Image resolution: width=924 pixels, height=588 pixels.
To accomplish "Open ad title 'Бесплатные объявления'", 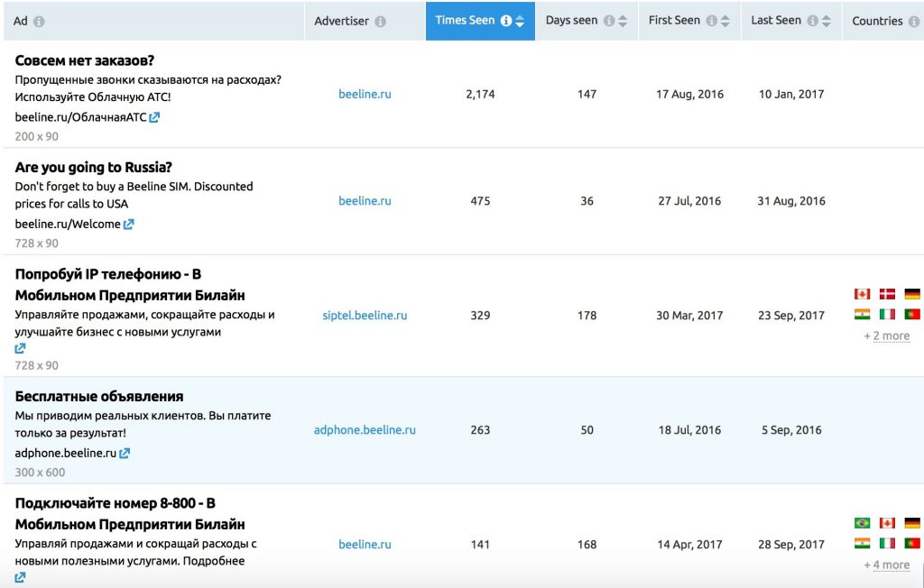I will (99, 397).
